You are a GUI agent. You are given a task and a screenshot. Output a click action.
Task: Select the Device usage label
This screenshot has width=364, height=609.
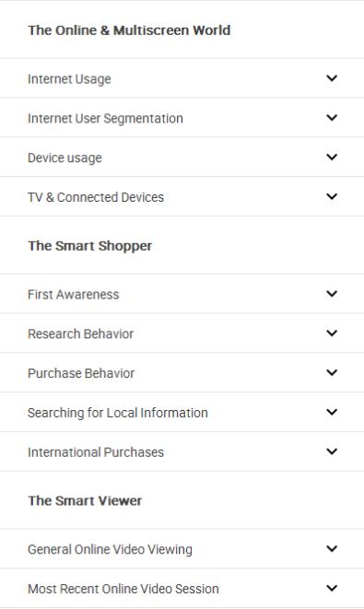click(65, 158)
